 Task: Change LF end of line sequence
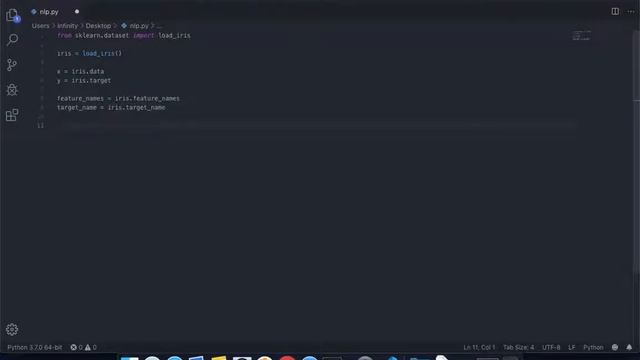pyautogui.click(x=571, y=347)
